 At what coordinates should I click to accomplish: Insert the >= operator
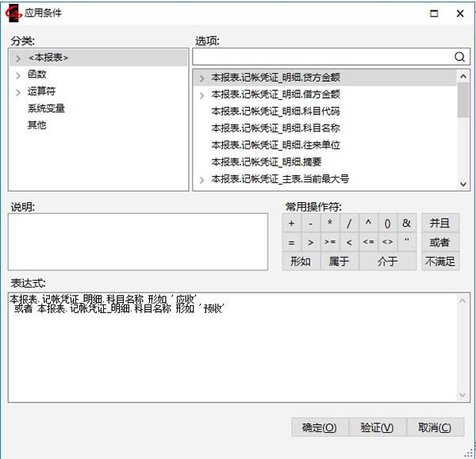click(x=330, y=243)
